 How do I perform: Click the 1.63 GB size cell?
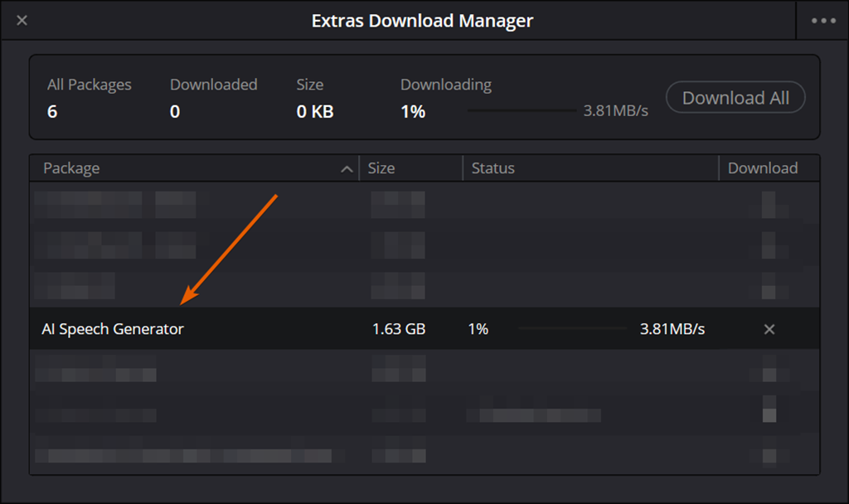399,329
